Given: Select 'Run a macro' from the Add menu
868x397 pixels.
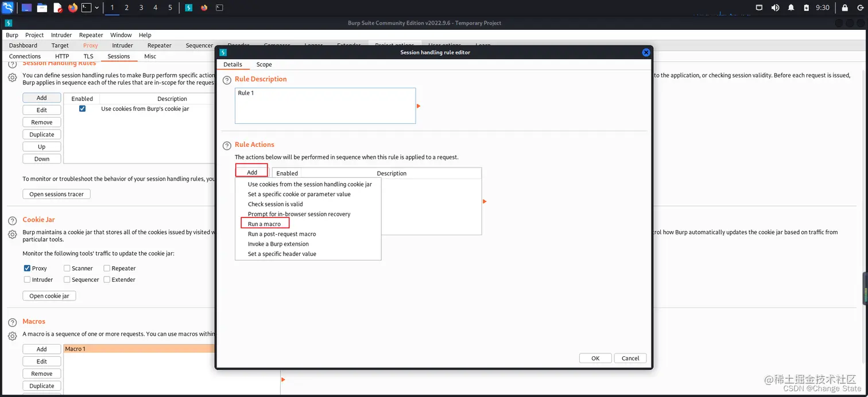Looking at the screenshot, I should pos(308,224).
